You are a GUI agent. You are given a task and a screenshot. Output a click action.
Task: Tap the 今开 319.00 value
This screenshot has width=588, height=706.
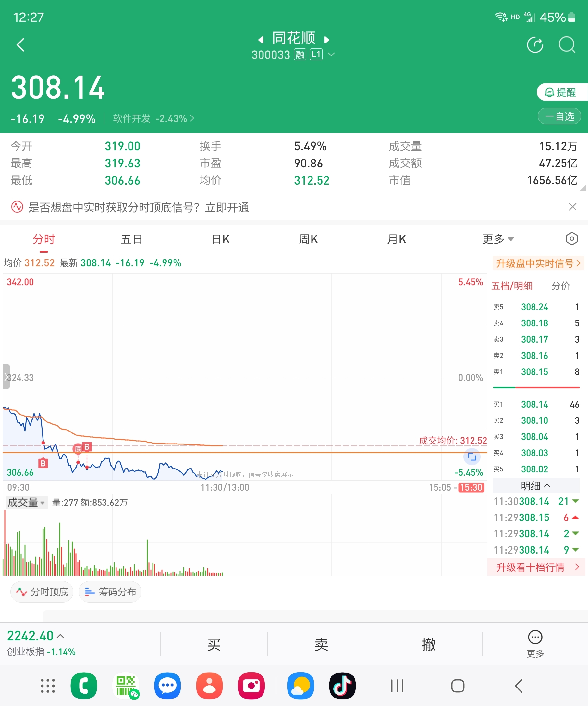click(122, 146)
